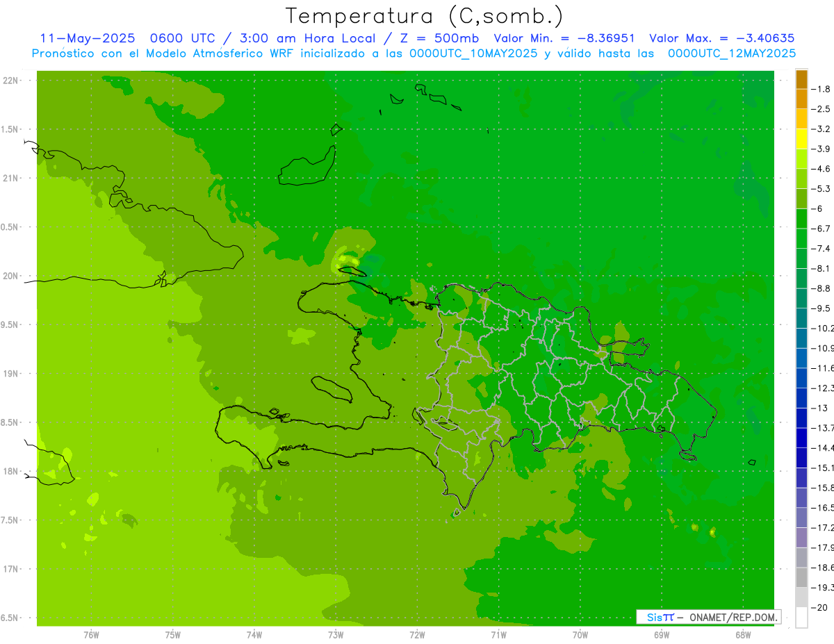834x644 pixels.
Task: Click the dark blue swatch between -13.7 and -13
Action: [801, 418]
